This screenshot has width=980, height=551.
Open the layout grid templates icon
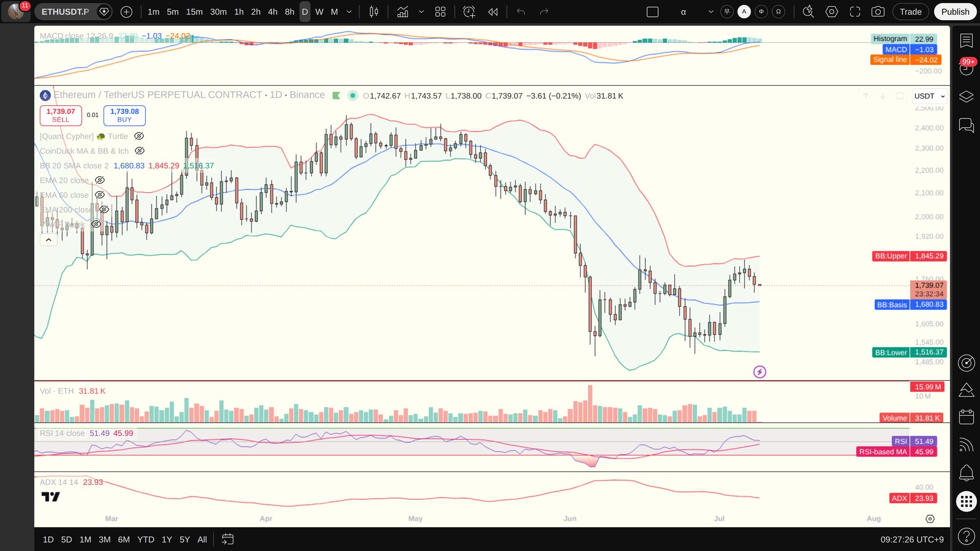[x=440, y=12]
